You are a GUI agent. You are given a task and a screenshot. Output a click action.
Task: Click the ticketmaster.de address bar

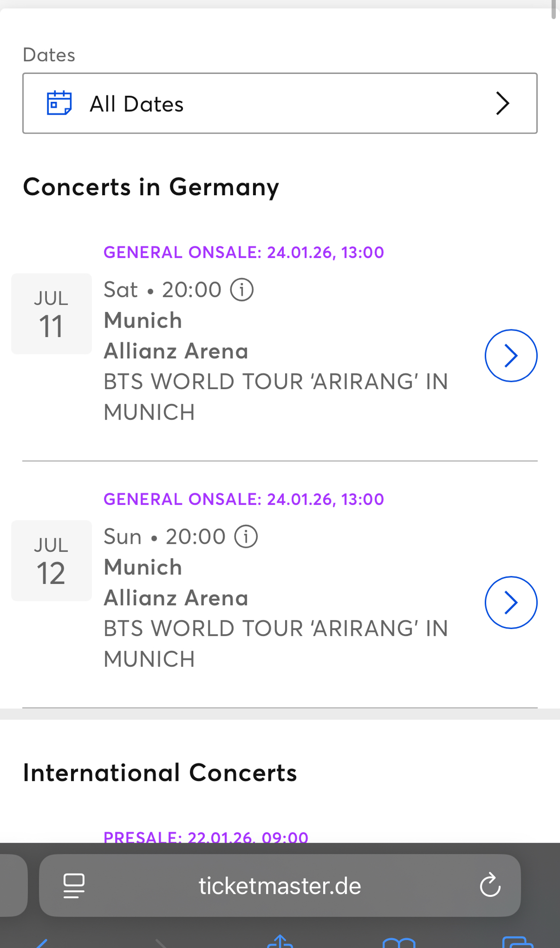[x=280, y=885]
